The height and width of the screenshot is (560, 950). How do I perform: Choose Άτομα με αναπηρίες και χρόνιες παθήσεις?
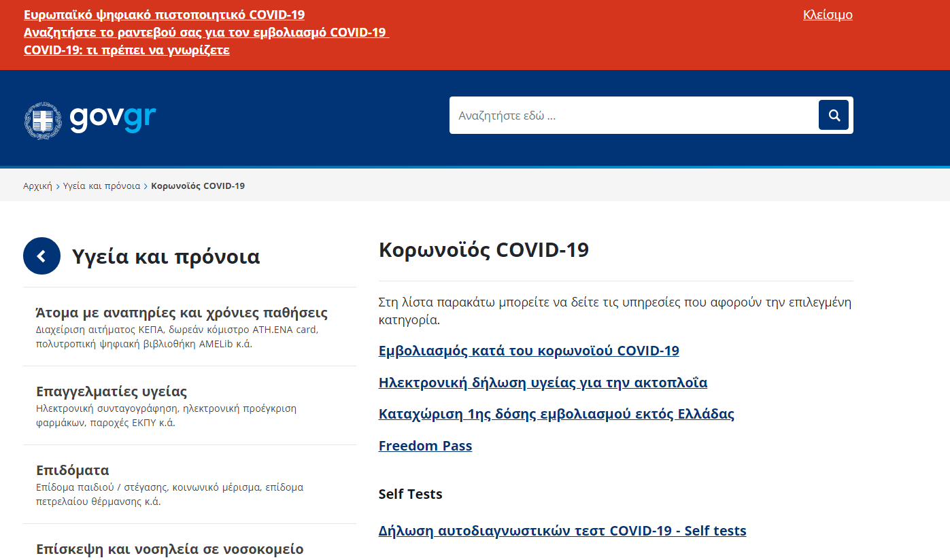click(182, 312)
